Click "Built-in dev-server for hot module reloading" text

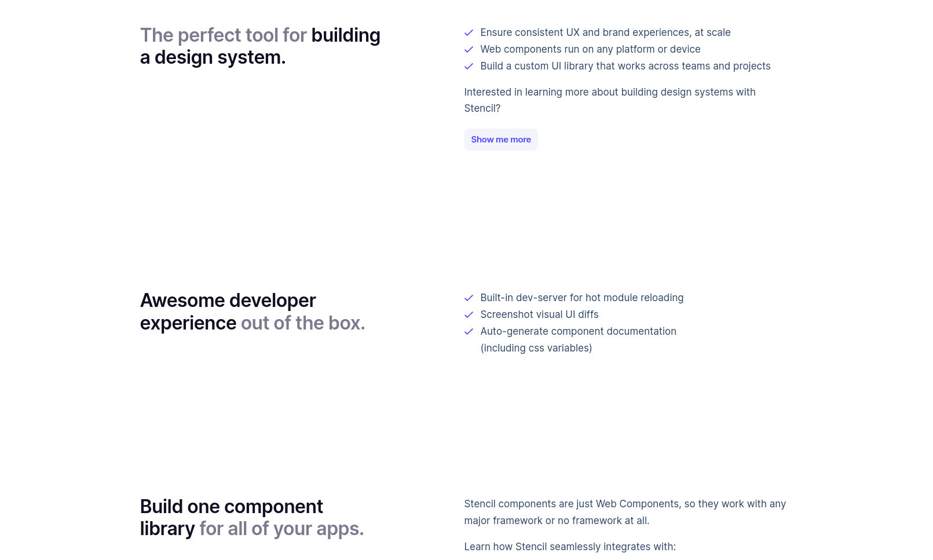tap(581, 298)
